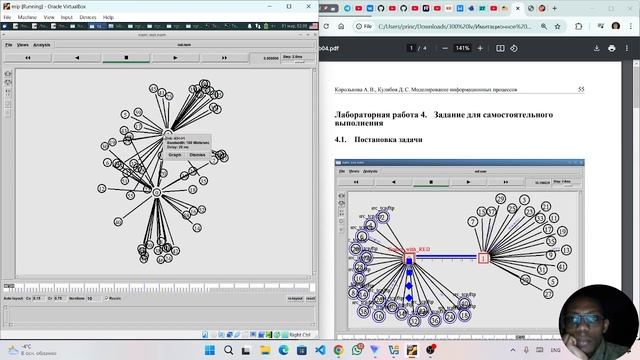
Task: Go to Chrome home page
Action: coord(341,26)
